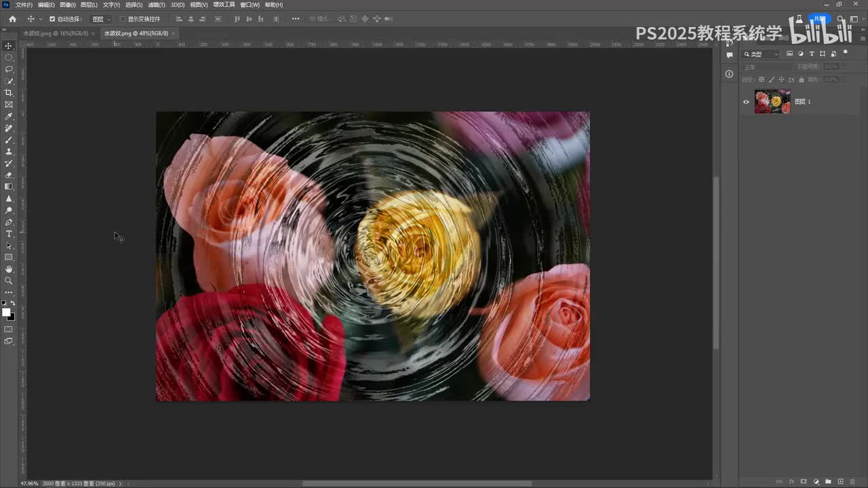Viewport: 868px width, 488px height.
Task: Select the Path Selection tool
Action: (x=9, y=245)
